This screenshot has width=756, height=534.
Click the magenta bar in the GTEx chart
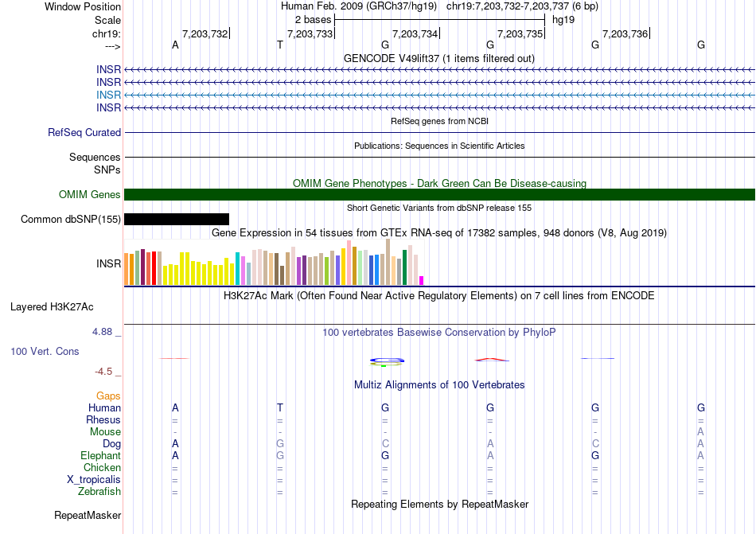(422, 280)
